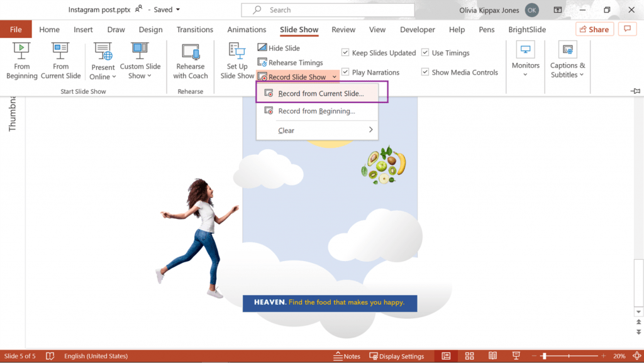Open the Clear submenu item
The image size is (644, 363).
click(317, 130)
